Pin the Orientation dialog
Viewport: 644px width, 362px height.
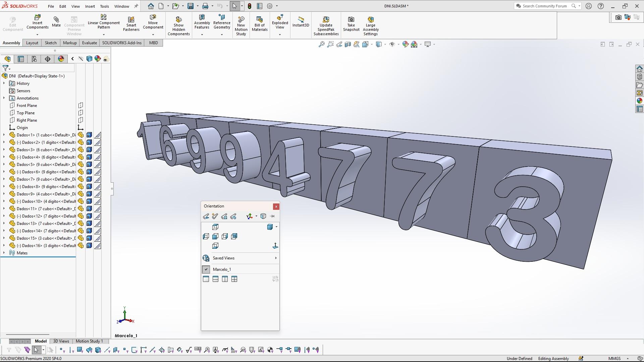272,217
